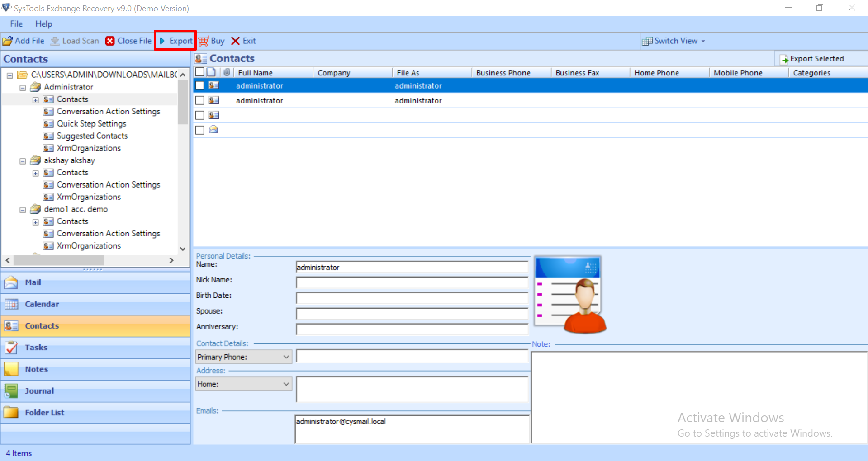868x461 pixels.
Task: Click the Export Selected arrow icon
Action: (784, 59)
